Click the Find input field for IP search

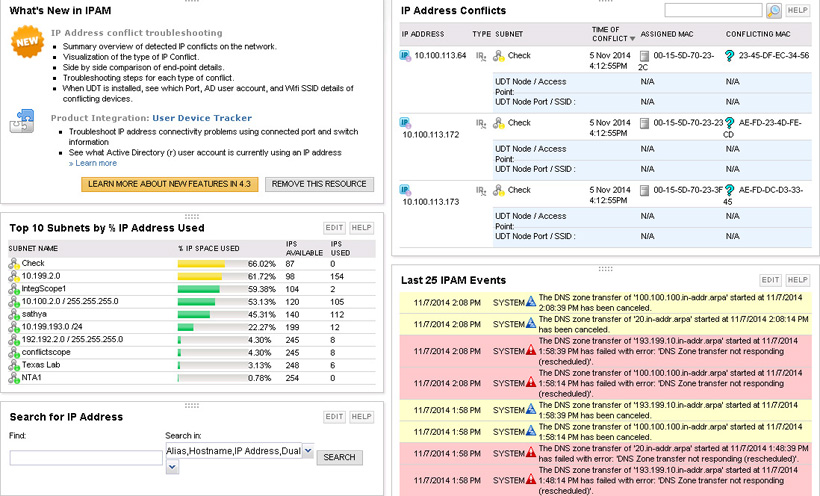[86, 458]
